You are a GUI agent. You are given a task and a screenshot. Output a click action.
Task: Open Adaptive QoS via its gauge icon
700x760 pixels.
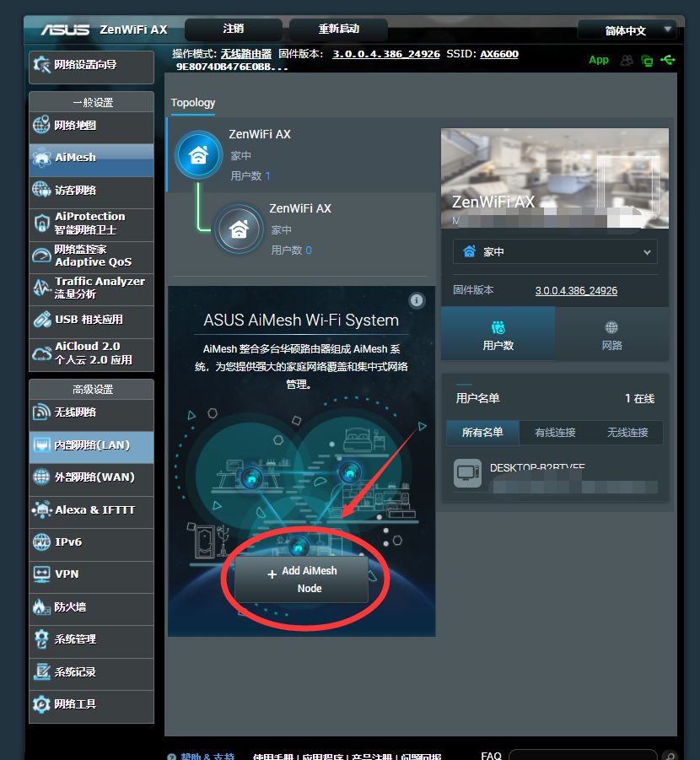pyautogui.click(x=41, y=256)
